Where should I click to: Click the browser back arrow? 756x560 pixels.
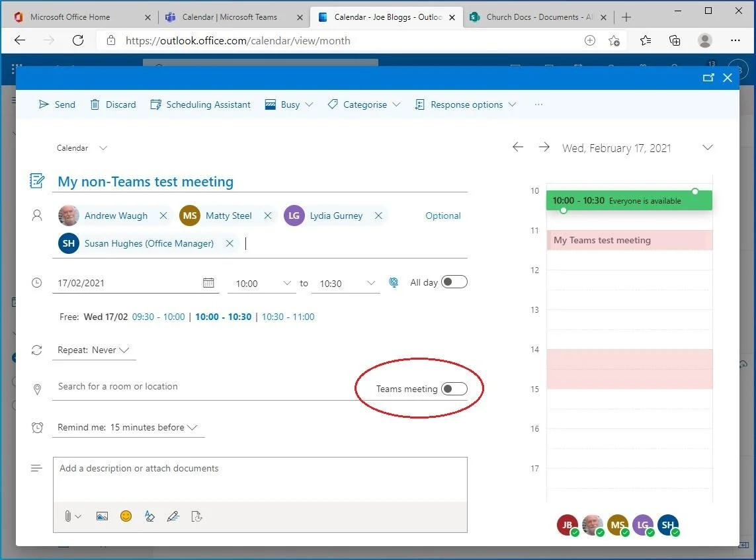pyautogui.click(x=19, y=40)
